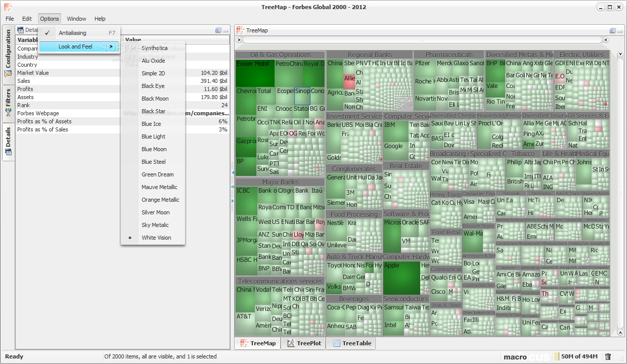This screenshot has height=364, width=627.
Task: Click the Oil & Gas Operations group header
Action: (280, 55)
